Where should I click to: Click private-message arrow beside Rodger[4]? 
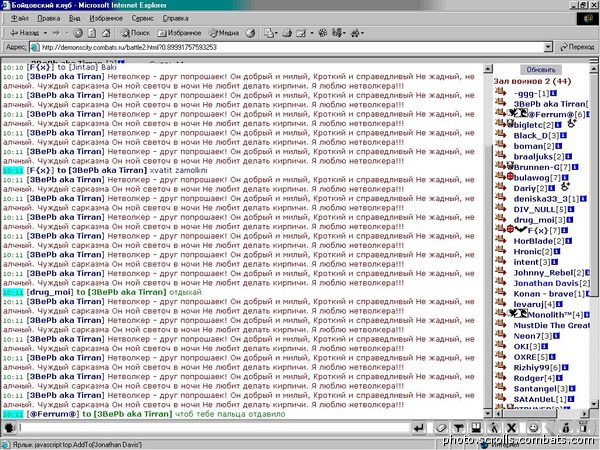[x=501, y=377]
